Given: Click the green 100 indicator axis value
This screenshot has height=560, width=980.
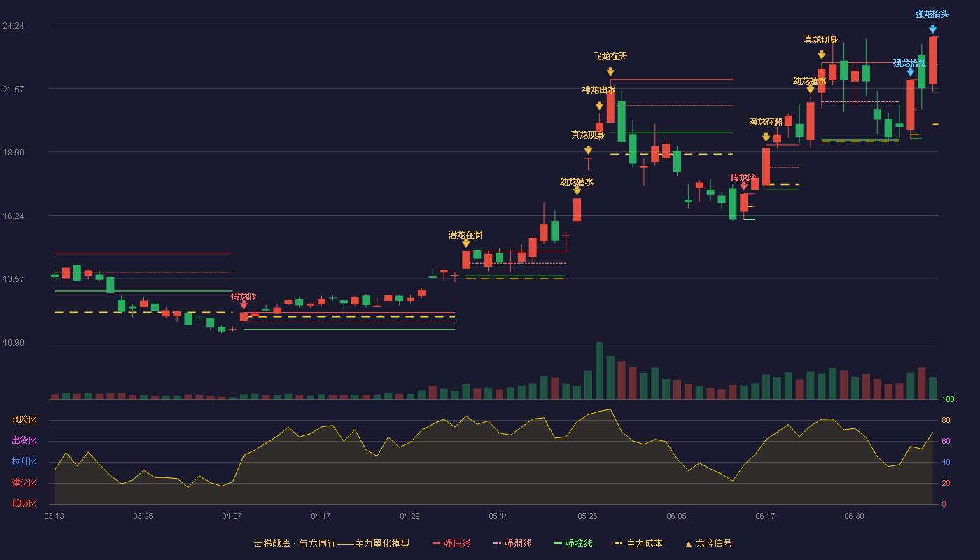Looking at the screenshot, I should (x=948, y=399).
